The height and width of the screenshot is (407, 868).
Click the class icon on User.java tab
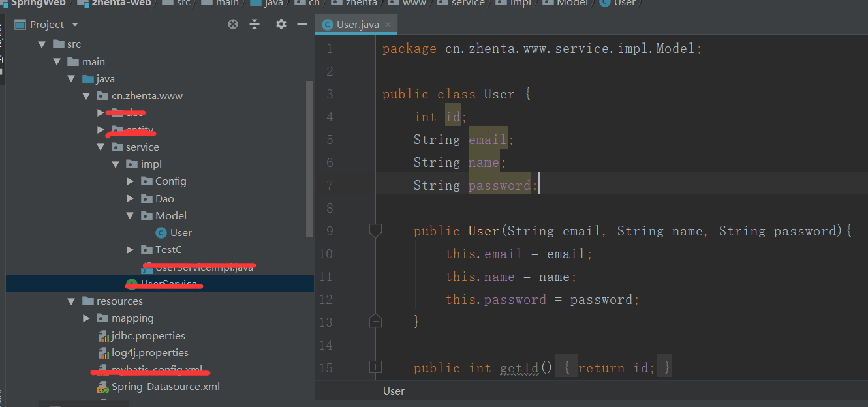(x=328, y=25)
